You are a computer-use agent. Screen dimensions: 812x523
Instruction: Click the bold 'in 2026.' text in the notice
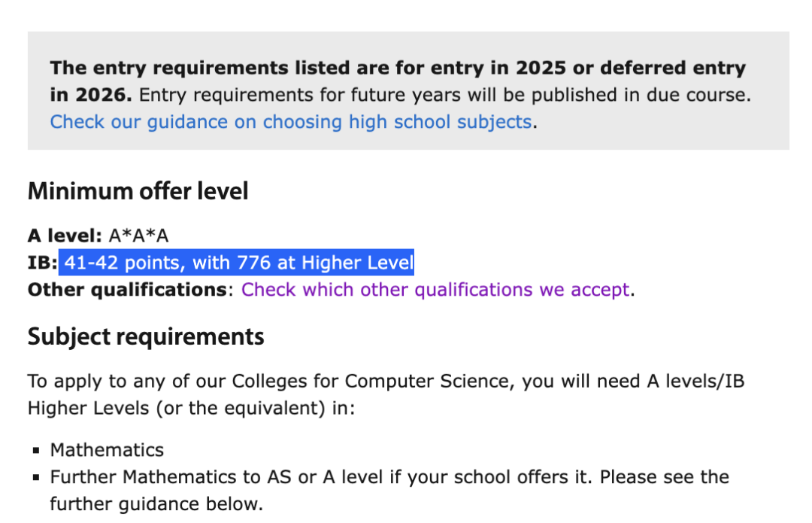pyautogui.click(x=91, y=95)
